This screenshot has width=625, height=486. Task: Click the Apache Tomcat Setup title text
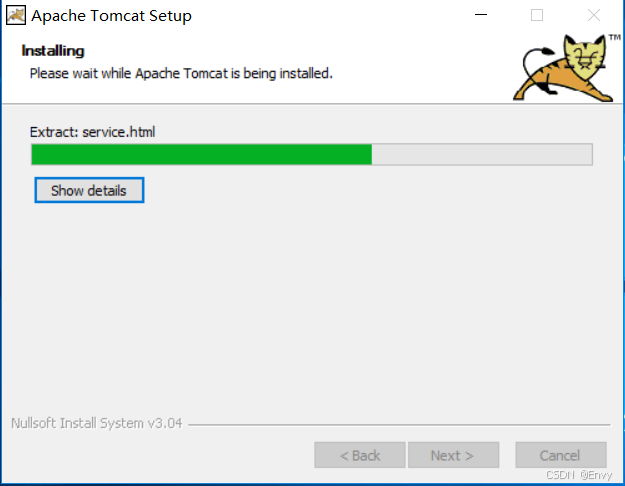coord(111,16)
